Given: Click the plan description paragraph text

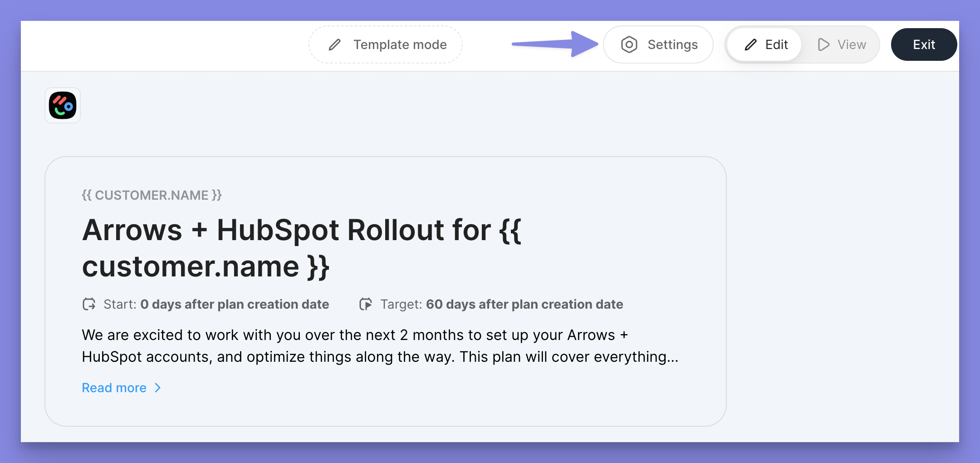Looking at the screenshot, I should 380,346.
